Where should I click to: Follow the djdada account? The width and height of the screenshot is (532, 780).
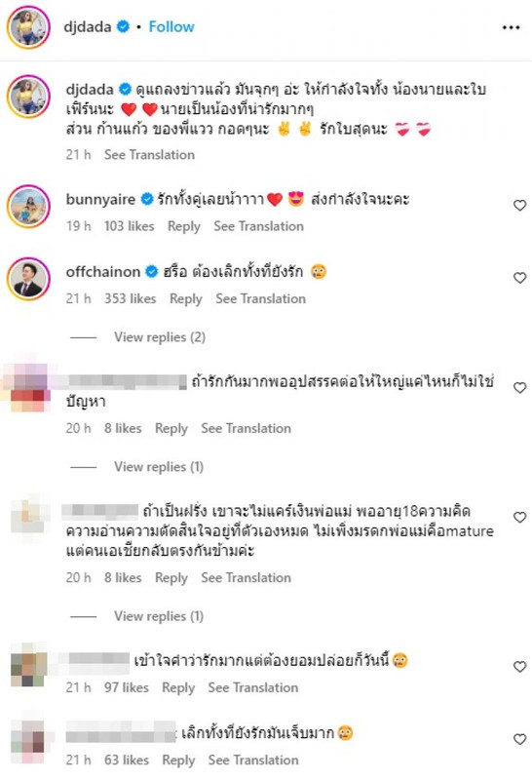(171, 27)
